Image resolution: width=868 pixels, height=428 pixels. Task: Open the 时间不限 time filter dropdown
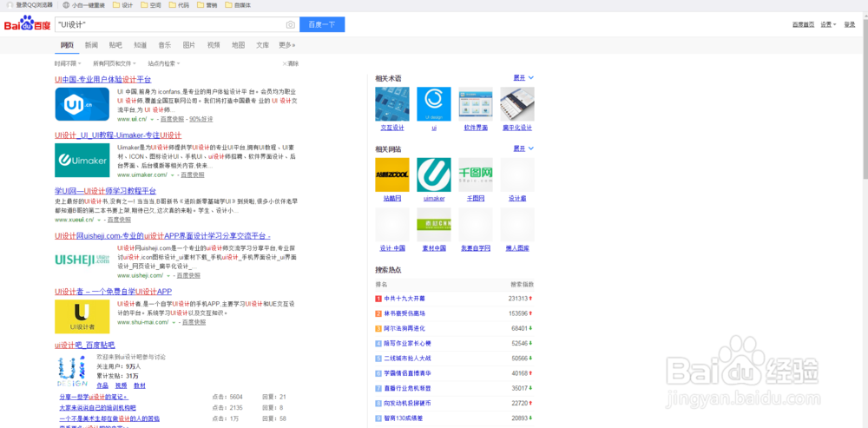pos(68,63)
